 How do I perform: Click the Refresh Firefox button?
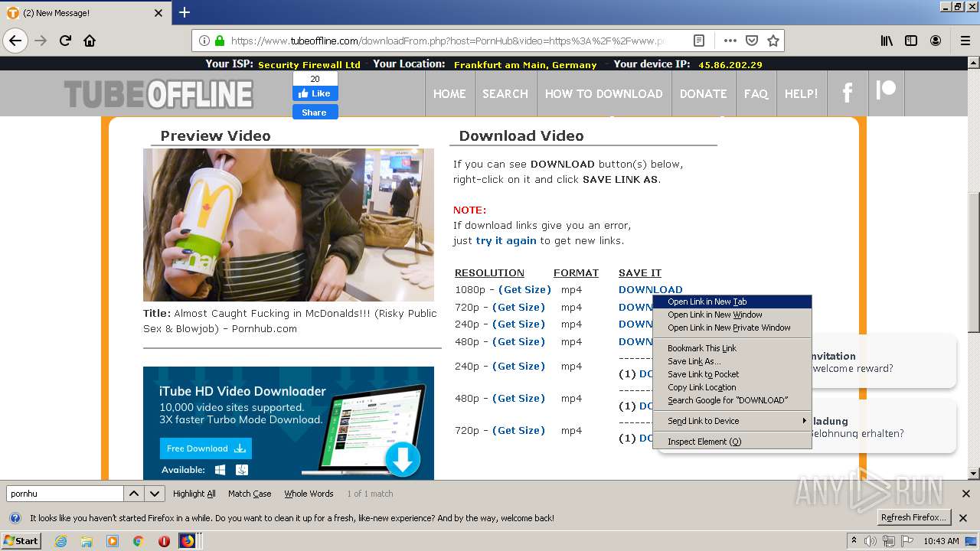pos(914,518)
